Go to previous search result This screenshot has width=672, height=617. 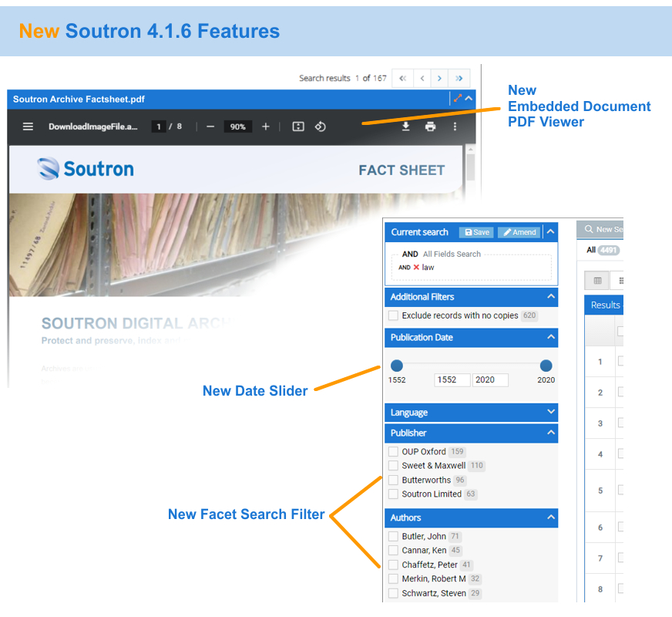pyautogui.click(x=422, y=78)
